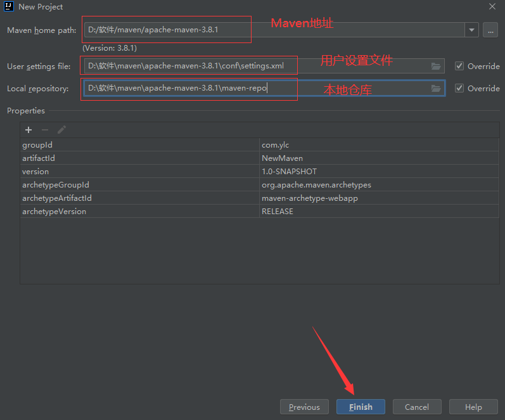Select the artifactId property row
Viewport: 505px width, 420px height.
139,158
